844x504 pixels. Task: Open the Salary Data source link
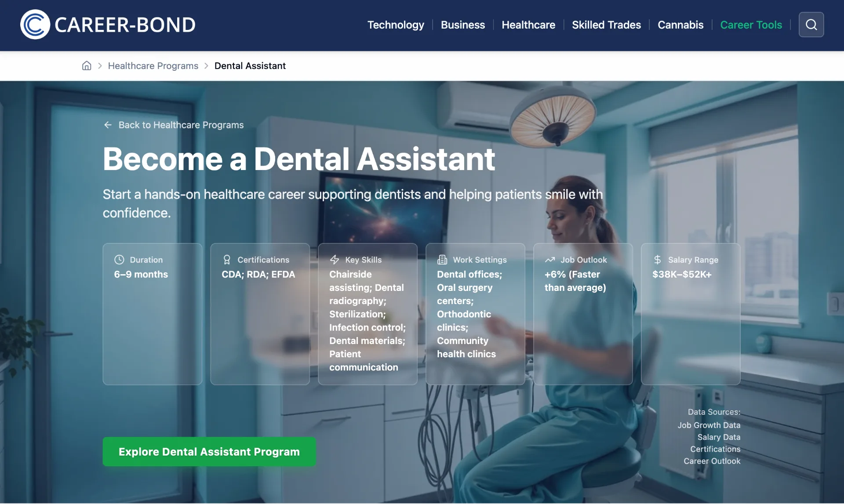point(719,437)
